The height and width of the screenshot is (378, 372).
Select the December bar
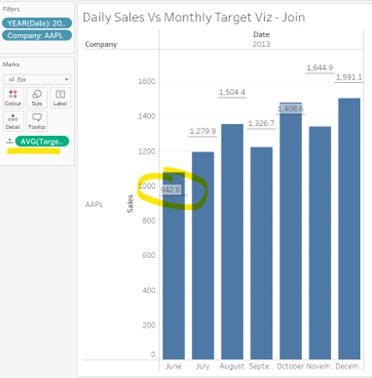pyautogui.click(x=349, y=229)
